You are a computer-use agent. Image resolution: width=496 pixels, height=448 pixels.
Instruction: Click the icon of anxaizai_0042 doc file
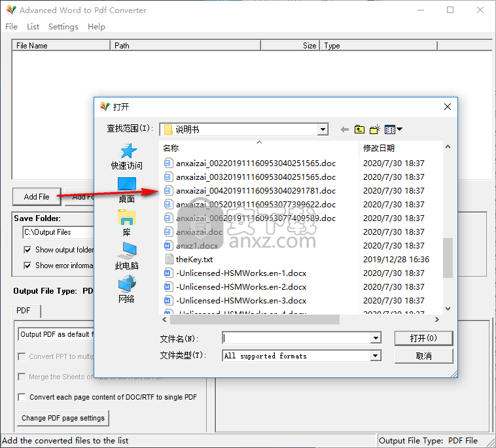(x=168, y=190)
